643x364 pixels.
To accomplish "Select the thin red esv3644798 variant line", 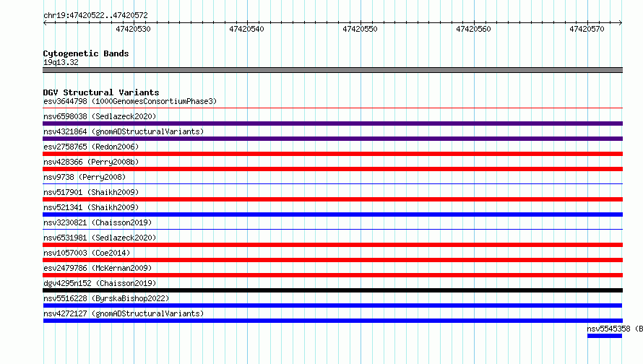I will click(x=332, y=108).
